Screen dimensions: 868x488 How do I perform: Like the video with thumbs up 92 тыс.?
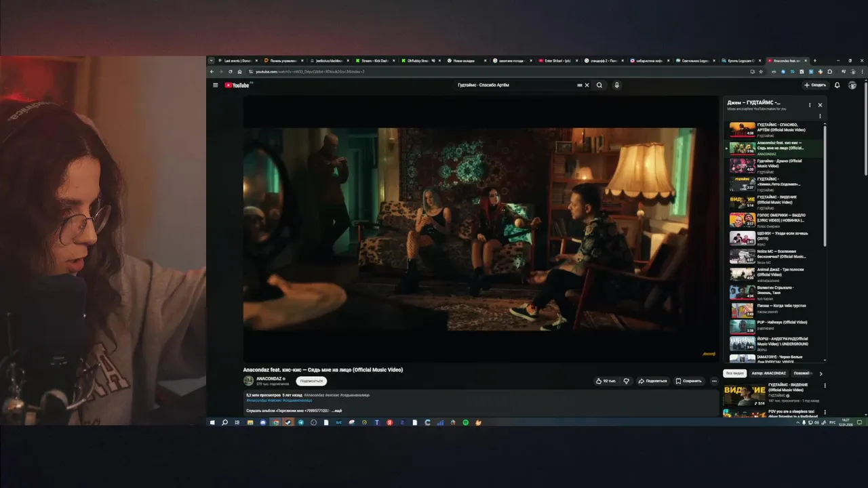click(606, 381)
